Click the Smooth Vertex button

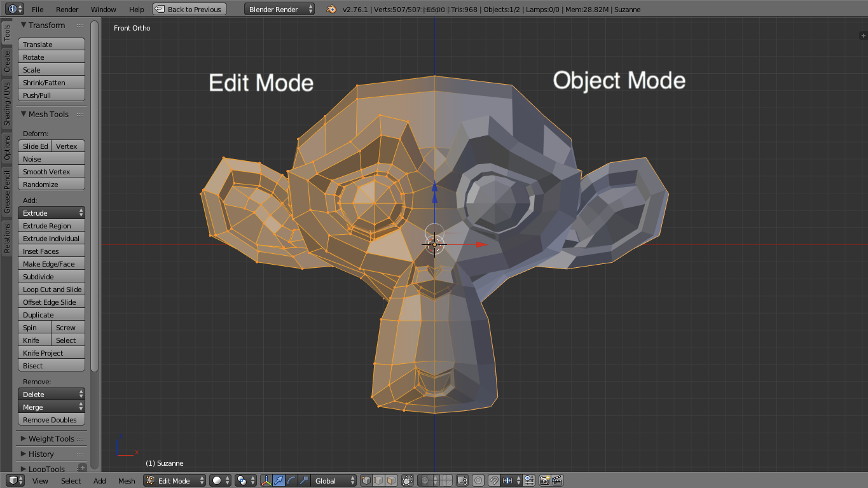pyautogui.click(x=52, y=172)
